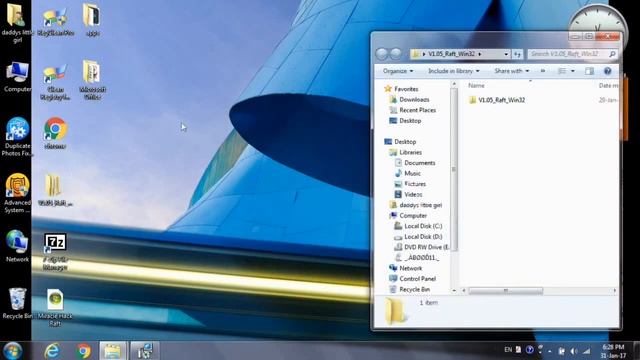Change your view icon in Explorer
This screenshot has height=360, width=640.
[x=562, y=71]
